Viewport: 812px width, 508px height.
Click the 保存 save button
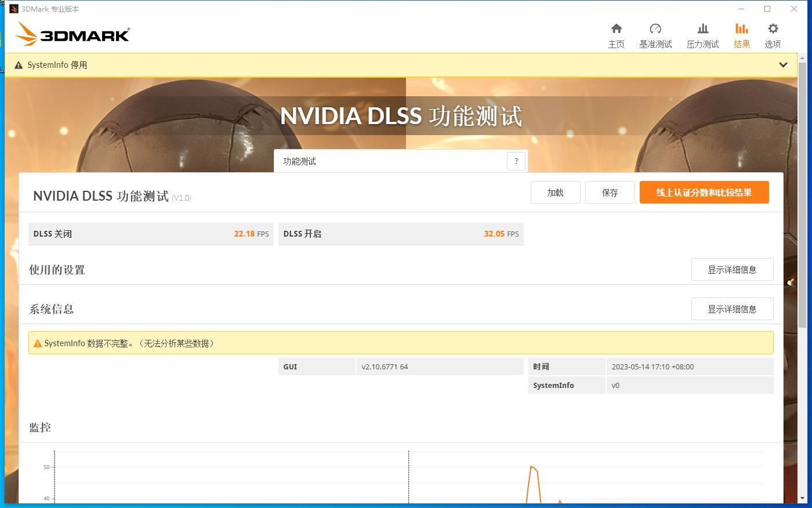[x=610, y=193]
